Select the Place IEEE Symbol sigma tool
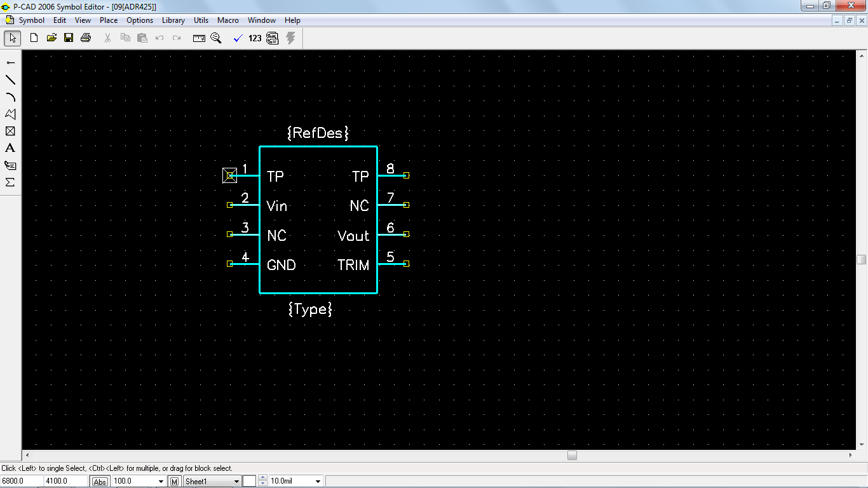 click(x=10, y=182)
